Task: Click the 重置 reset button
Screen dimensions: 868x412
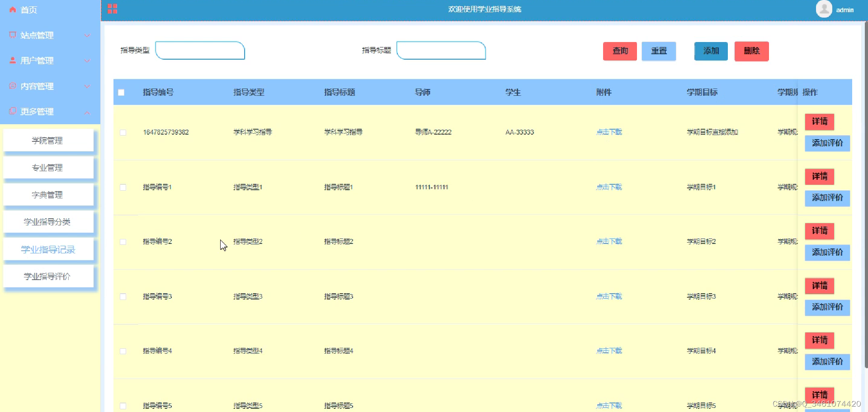Action: pyautogui.click(x=659, y=51)
